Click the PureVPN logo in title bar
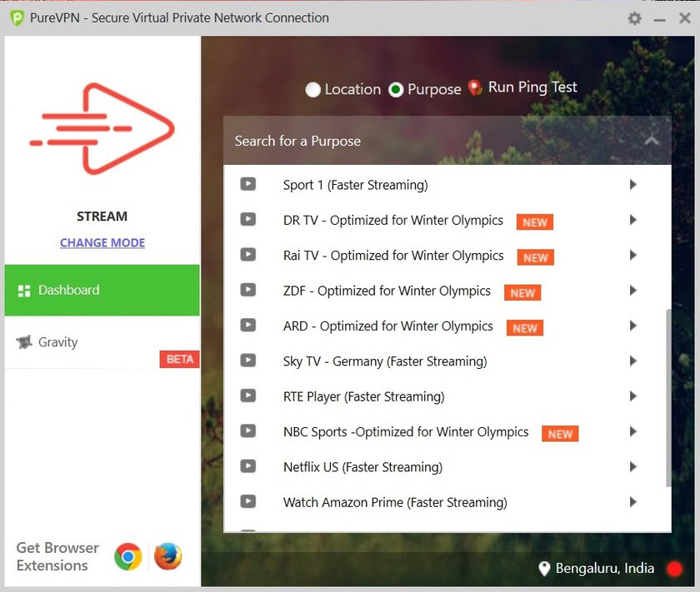This screenshot has width=700, height=592. coord(17,18)
